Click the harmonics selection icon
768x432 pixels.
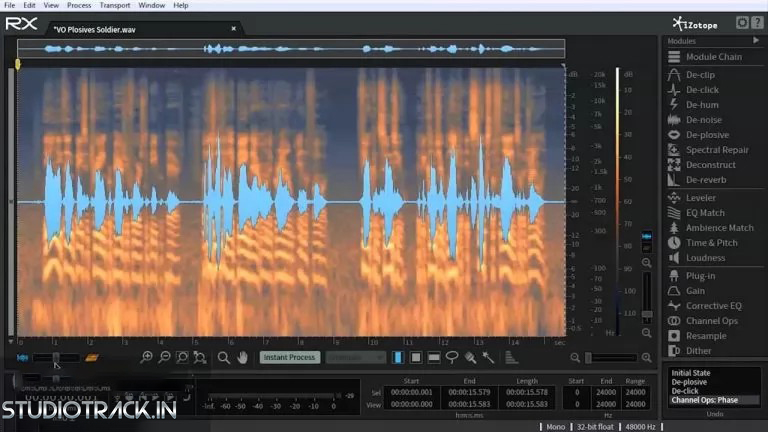click(x=511, y=358)
